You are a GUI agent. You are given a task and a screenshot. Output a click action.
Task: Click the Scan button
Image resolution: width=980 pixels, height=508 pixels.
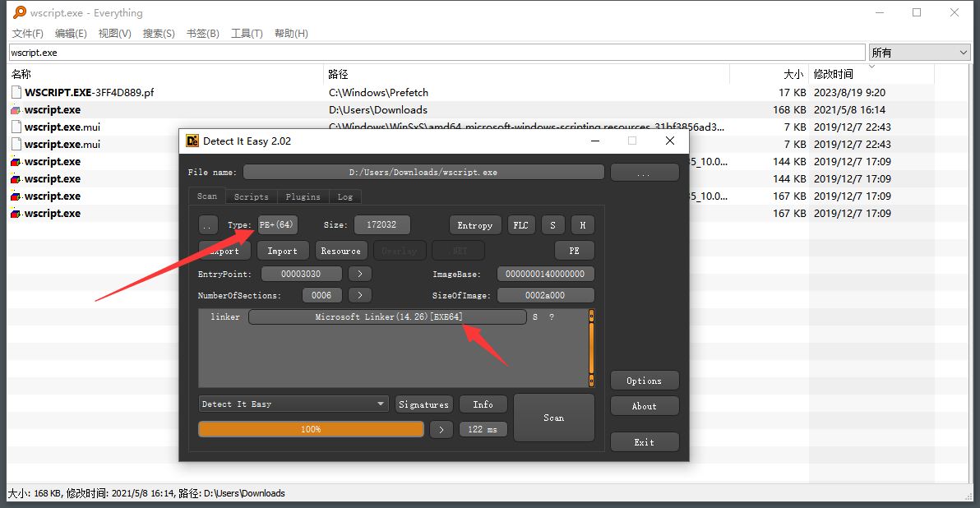[553, 418]
